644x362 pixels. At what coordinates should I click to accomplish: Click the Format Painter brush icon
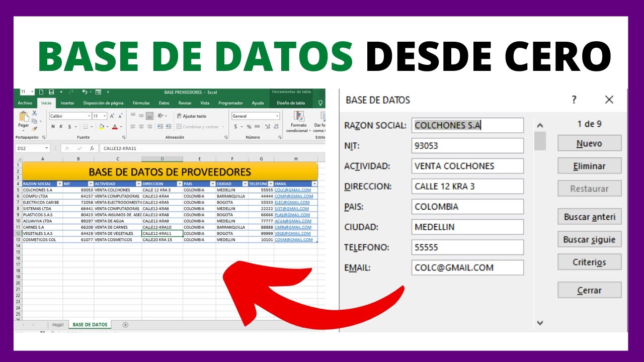(34, 129)
